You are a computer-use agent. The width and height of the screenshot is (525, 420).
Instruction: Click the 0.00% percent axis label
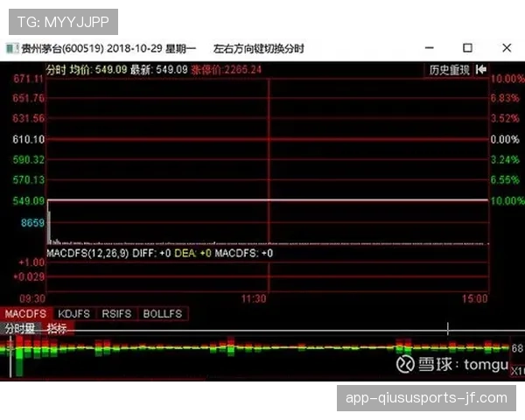[505, 139]
